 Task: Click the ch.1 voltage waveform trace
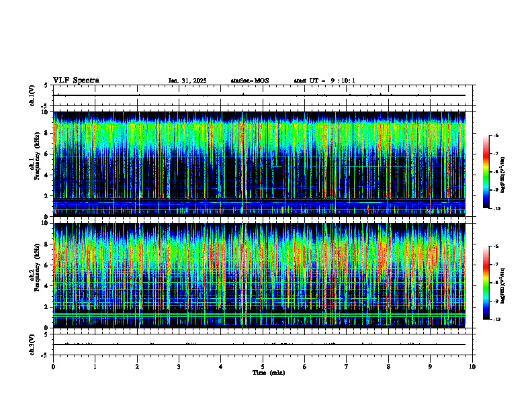point(259,95)
